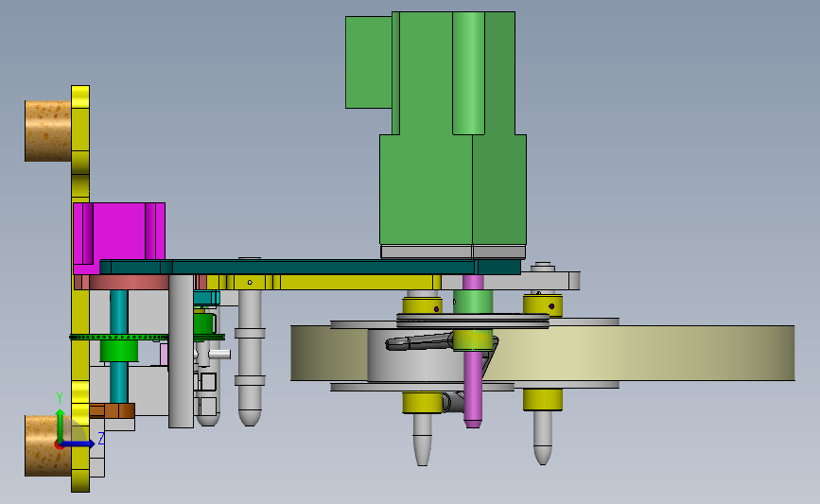
Task: Select the orange block under the teal shaft
Action: (x=112, y=410)
